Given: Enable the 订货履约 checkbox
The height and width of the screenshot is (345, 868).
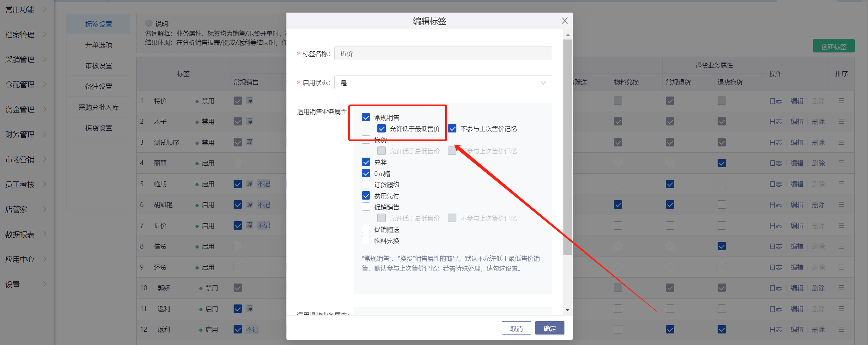Looking at the screenshot, I should pos(366,184).
